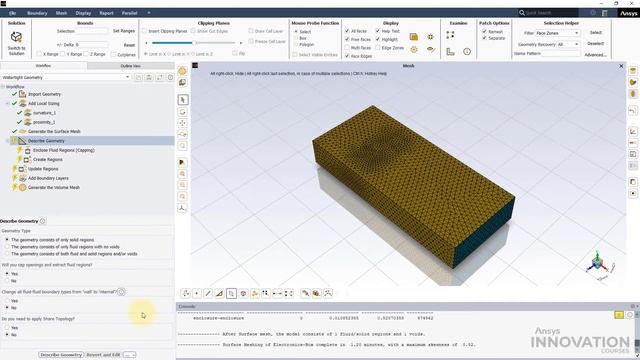Click the L-shaped ruler icon in Examine group

(x=450, y=51)
